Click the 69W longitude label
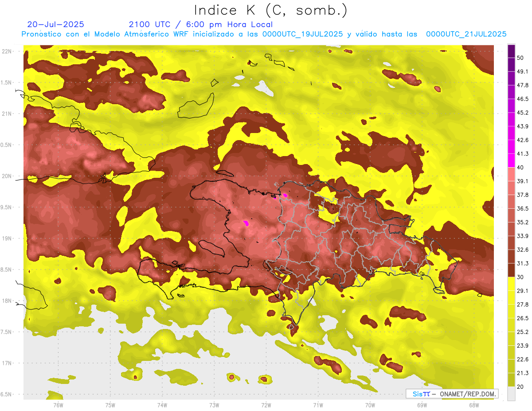 click(422, 405)
